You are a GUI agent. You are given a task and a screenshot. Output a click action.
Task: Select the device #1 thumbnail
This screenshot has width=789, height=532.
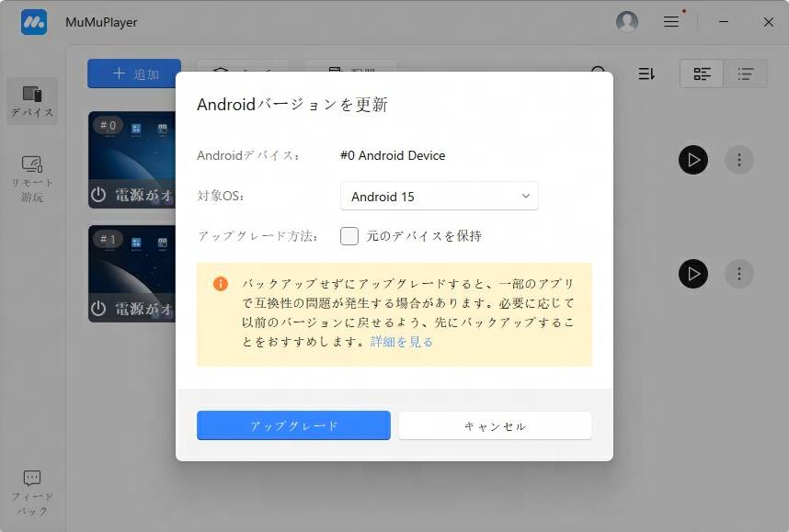coord(131,274)
